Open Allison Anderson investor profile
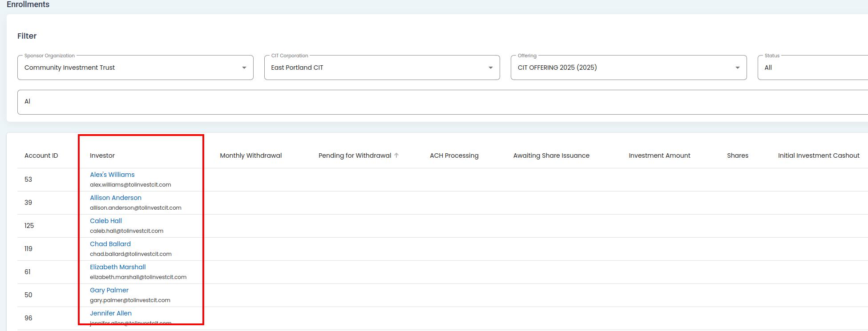The width and height of the screenshot is (868, 331). [116, 198]
